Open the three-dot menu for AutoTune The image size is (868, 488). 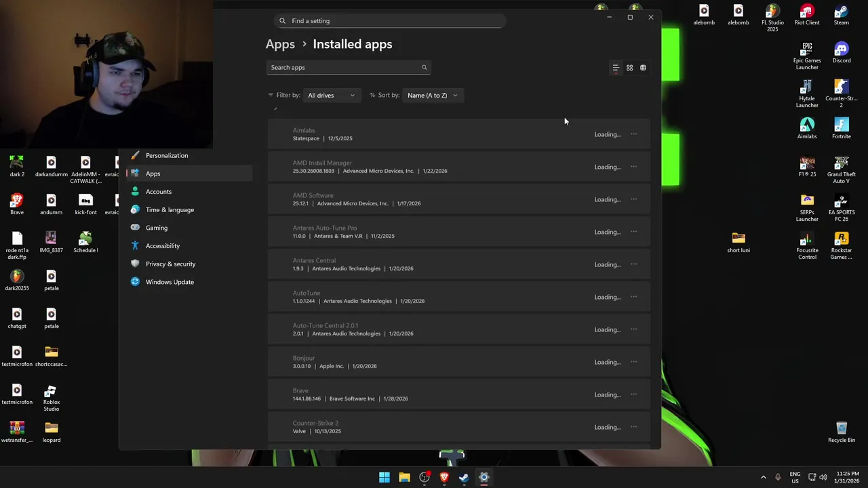click(x=633, y=297)
